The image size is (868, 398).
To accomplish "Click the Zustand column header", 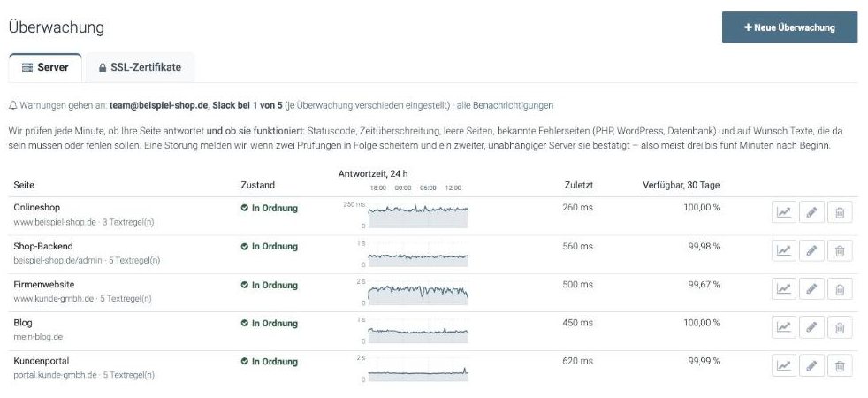I will [x=258, y=186].
